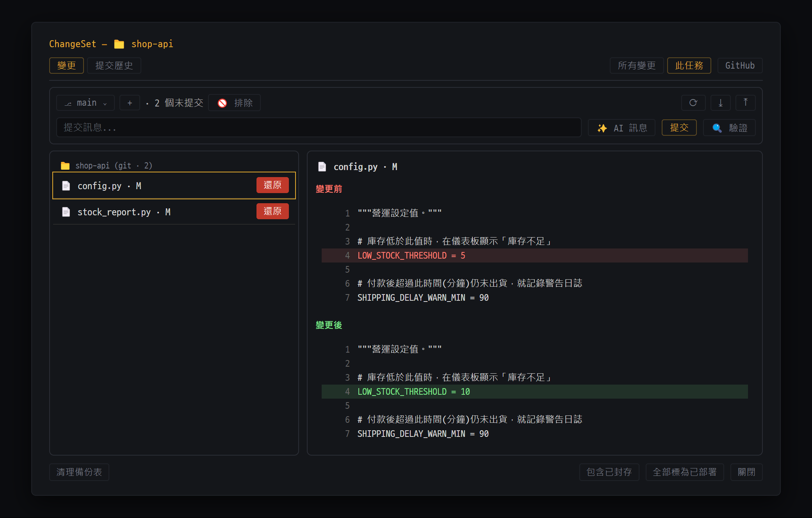Click the plus new branch button
The width and height of the screenshot is (812, 518).
[x=130, y=103]
